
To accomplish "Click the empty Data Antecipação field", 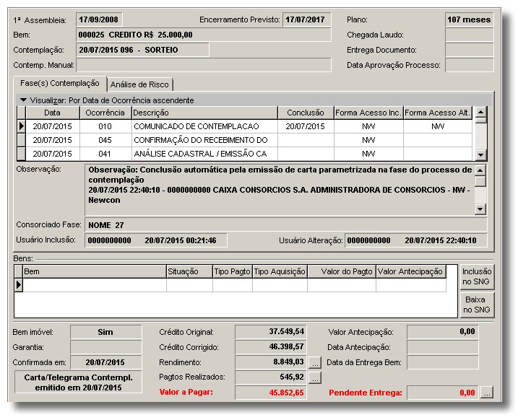I will pyautogui.click(x=443, y=347).
